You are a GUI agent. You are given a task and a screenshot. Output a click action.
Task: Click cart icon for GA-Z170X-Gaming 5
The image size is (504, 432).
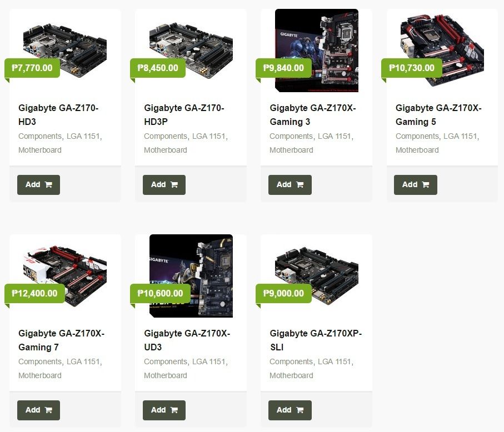426,185
